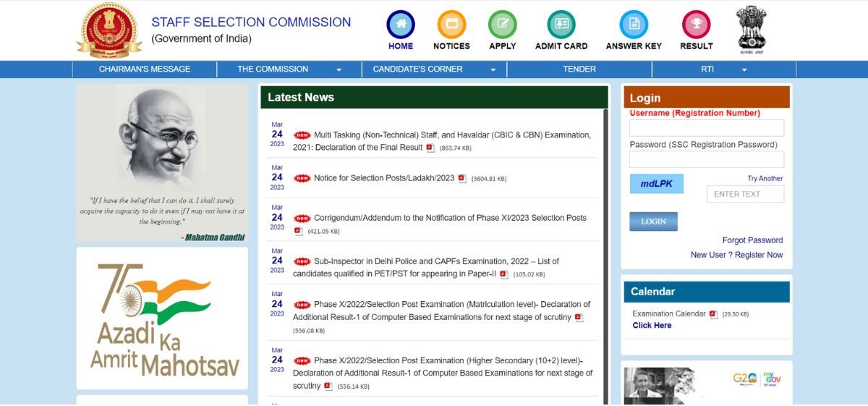Image resolution: width=868 pixels, height=406 pixels.
Task: Open PDF icon for Selection Posts/Ladakh/2023 notice
Action: tap(462, 179)
